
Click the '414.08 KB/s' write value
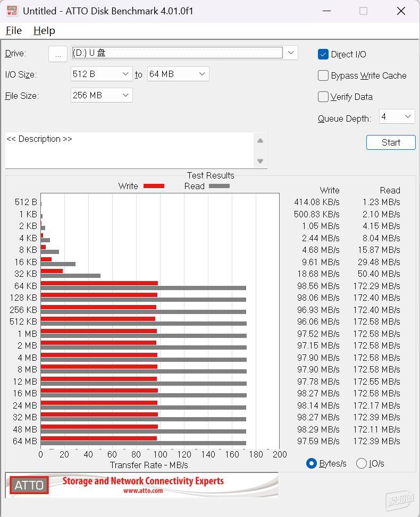[x=317, y=202]
